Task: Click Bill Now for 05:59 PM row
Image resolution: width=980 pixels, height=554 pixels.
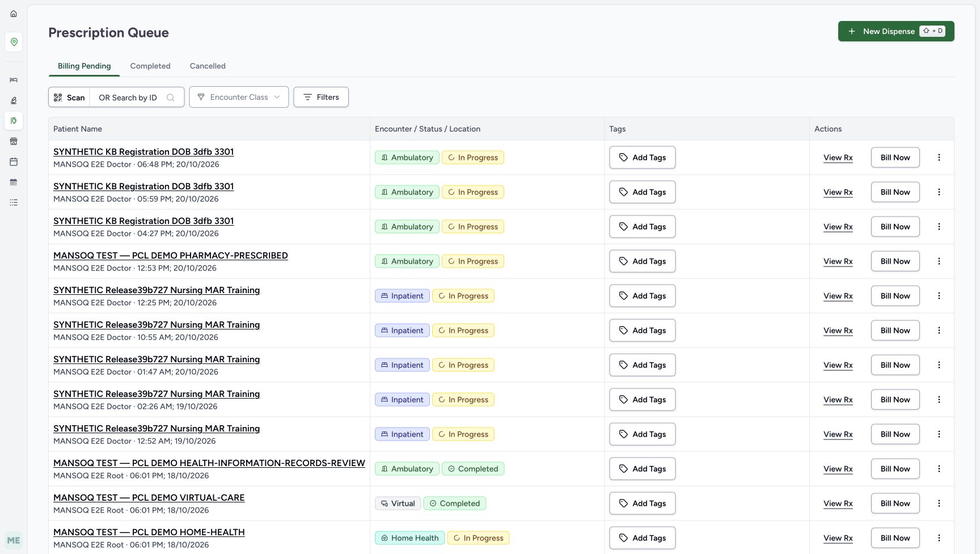Action: point(895,192)
